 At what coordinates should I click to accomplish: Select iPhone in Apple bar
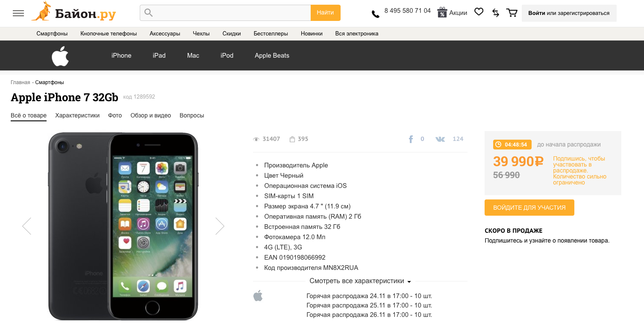[121, 56]
